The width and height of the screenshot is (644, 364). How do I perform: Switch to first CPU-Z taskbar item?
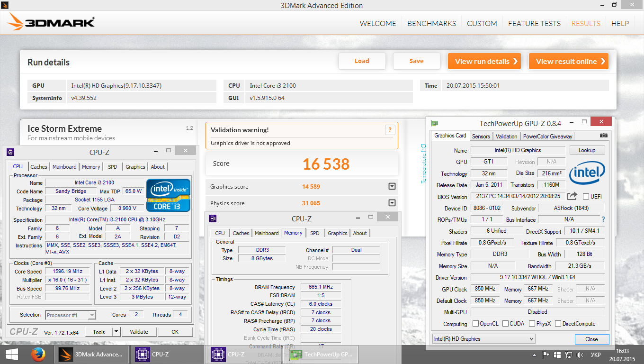point(167,354)
